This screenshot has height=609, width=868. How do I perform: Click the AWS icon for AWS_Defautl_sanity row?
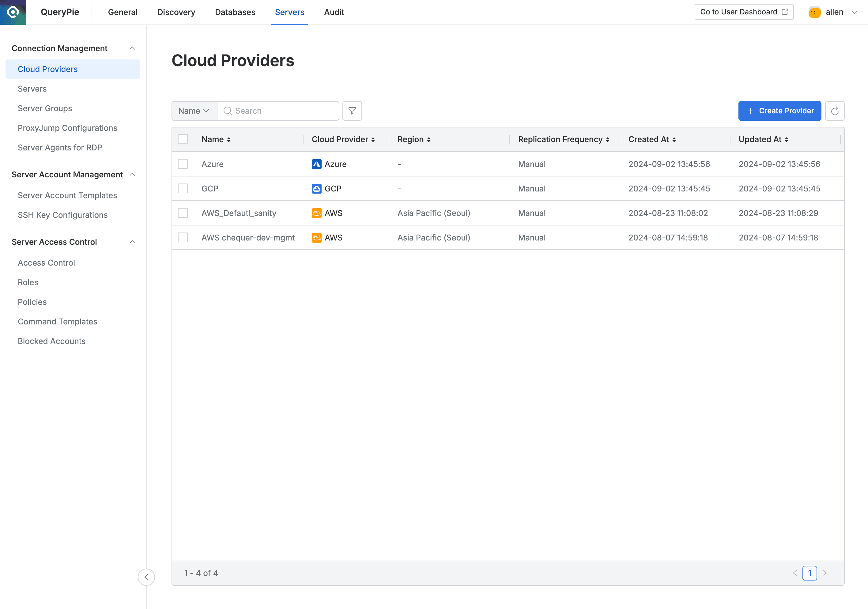[x=316, y=213]
